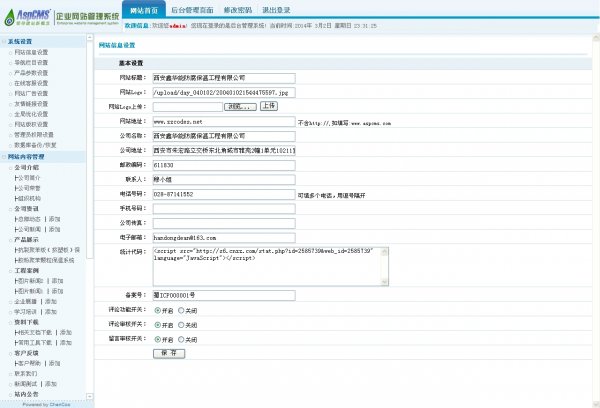The height and width of the screenshot is (408, 600).
Task: Click the empty 公司传真 field
Action: pyautogui.click(x=224, y=224)
